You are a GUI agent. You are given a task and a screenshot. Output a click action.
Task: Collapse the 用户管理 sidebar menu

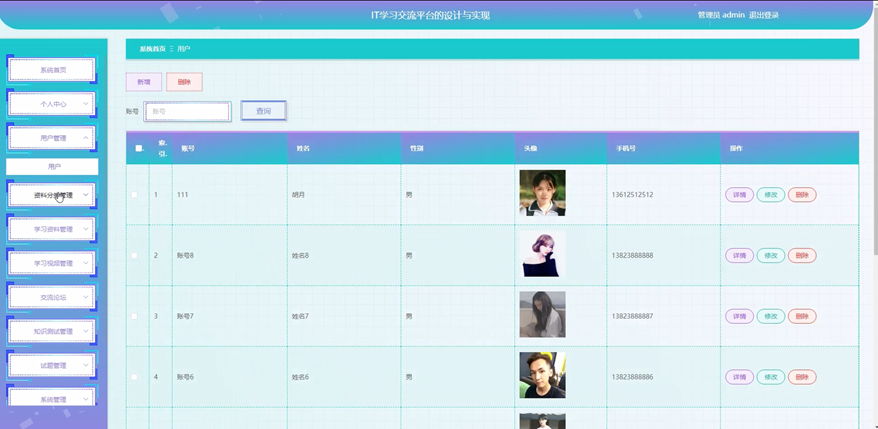pyautogui.click(x=52, y=138)
